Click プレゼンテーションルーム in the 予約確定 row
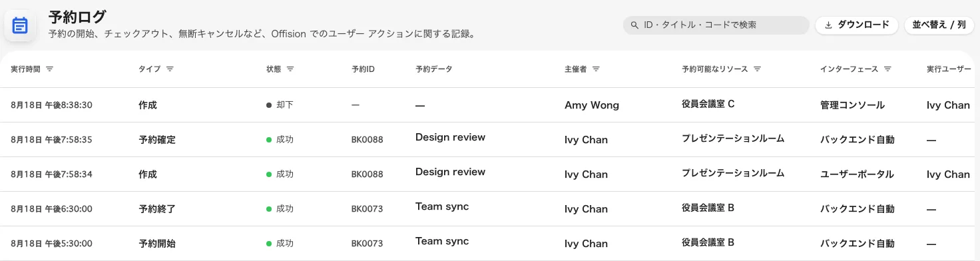 pos(733,138)
